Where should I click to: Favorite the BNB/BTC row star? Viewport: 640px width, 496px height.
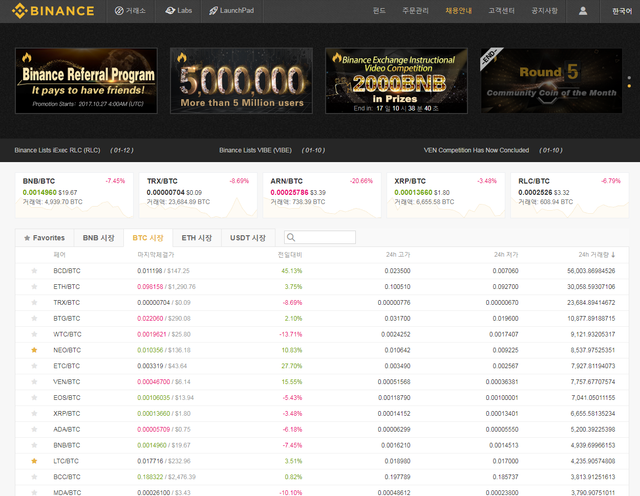(x=34, y=445)
